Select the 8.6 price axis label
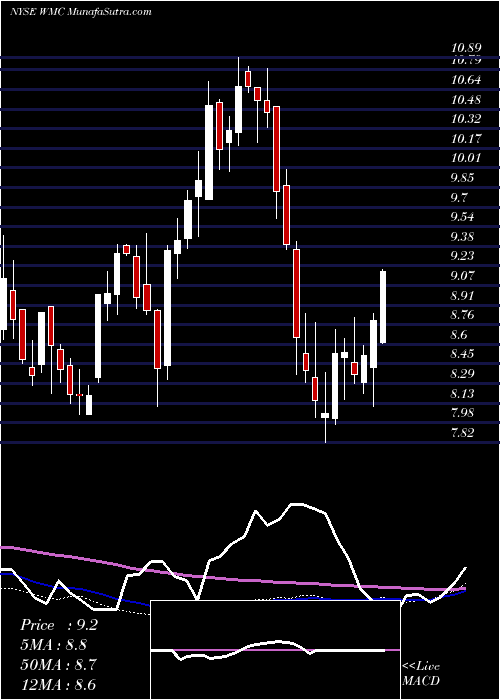The height and width of the screenshot is (700, 500). click(x=459, y=335)
